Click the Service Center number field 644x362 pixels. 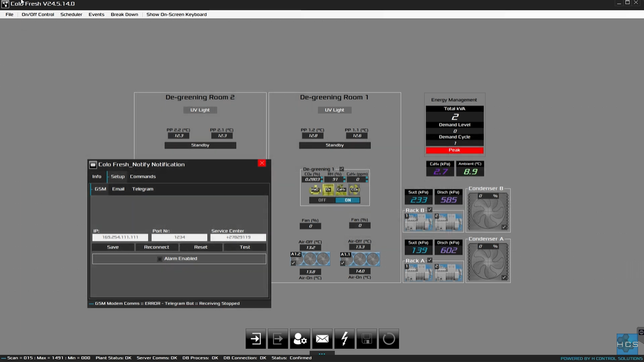coord(238,237)
